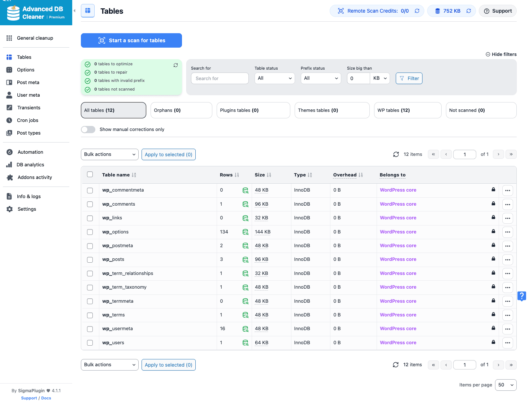Click lock icon on wp_postmeta row
The height and width of the screenshot is (420, 529).
(x=493, y=245)
